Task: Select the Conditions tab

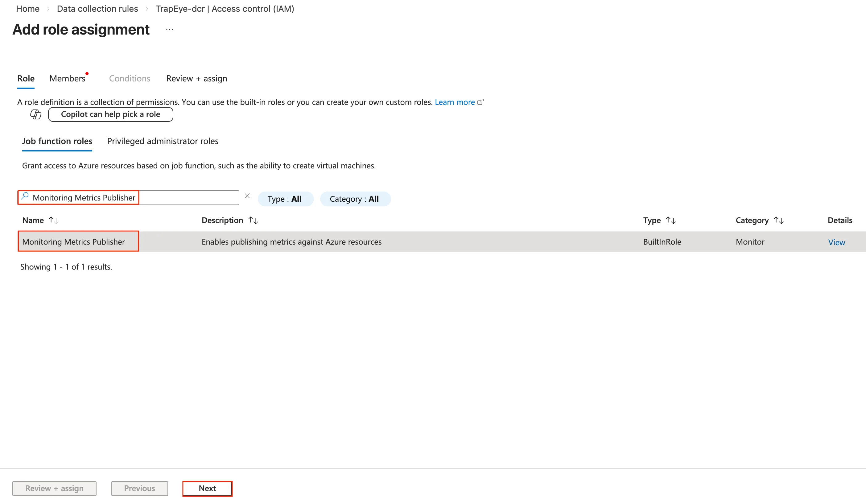Action: click(130, 78)
